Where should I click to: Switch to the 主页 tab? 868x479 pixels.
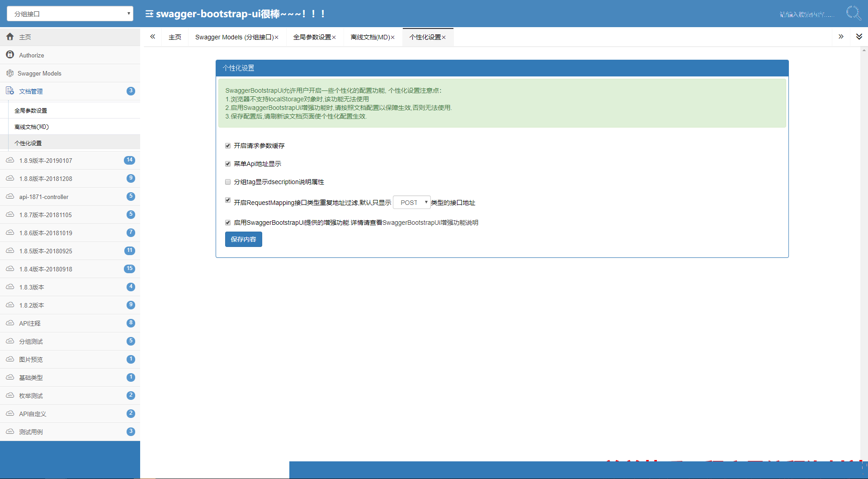coord(175,37)
